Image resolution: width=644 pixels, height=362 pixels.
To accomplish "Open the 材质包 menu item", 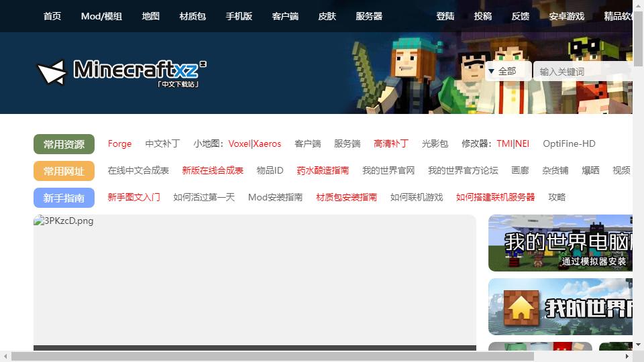I will [193, 16].
